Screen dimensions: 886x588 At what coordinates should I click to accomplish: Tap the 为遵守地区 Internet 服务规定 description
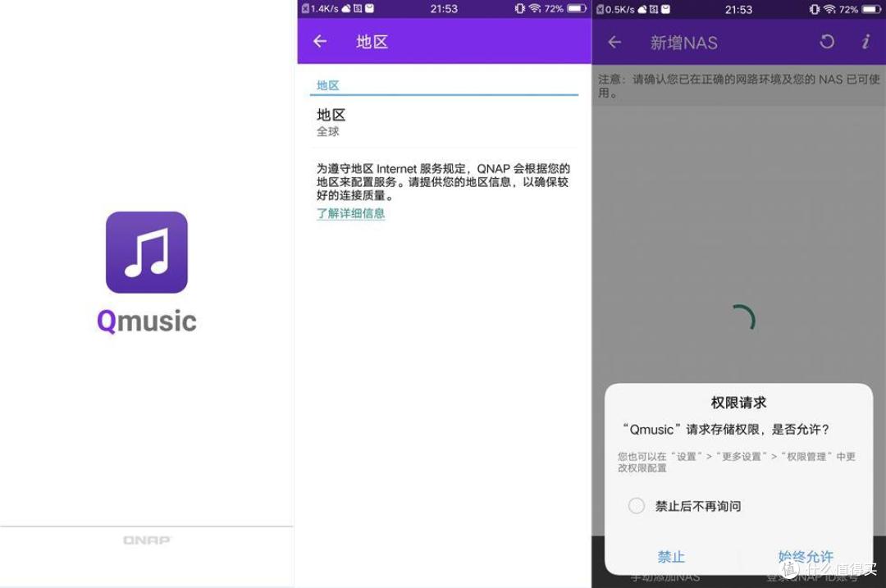tap(443, 182)
